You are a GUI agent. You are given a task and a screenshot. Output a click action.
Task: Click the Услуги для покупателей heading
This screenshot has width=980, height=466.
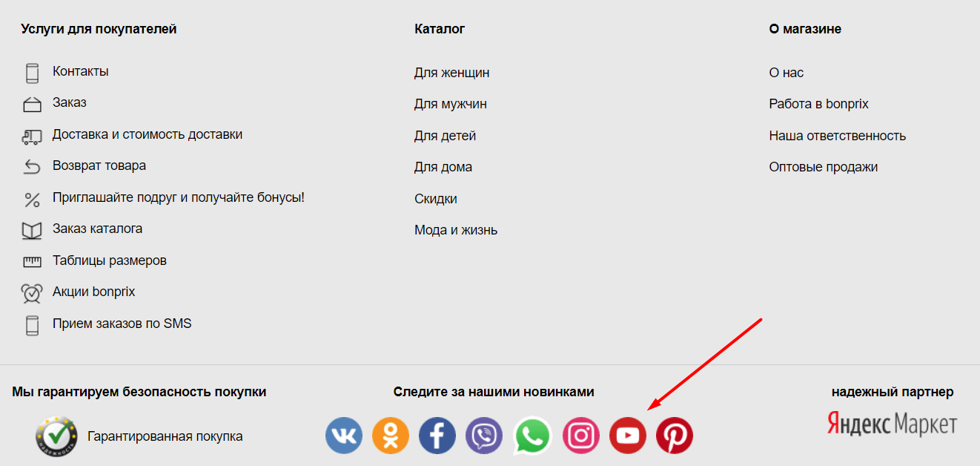click(x=99, y=29)
